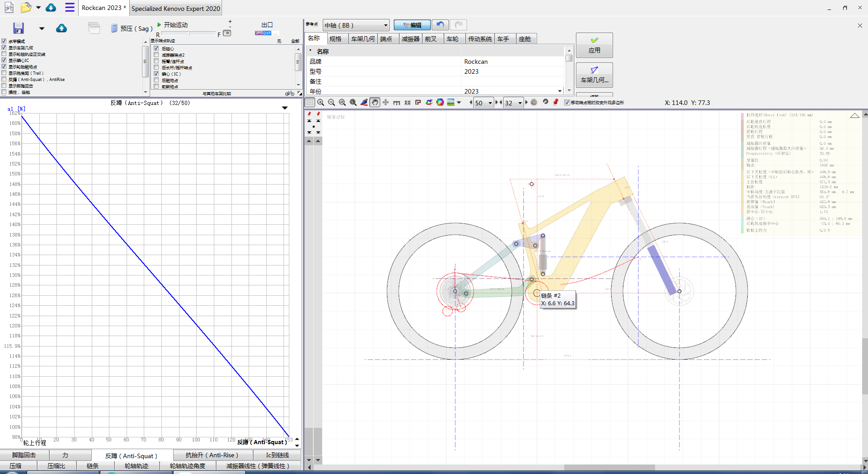
Task: Start motion with the green play button
Action: coord(172,25)
